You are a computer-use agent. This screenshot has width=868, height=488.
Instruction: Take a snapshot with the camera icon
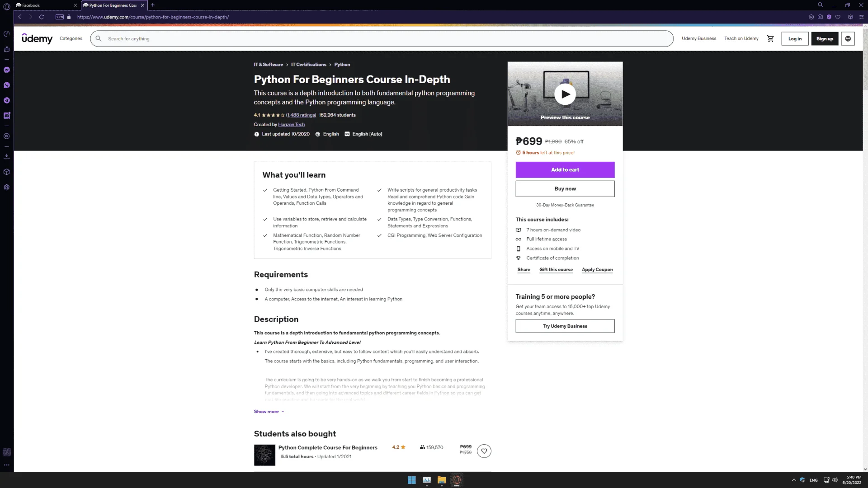820,17
